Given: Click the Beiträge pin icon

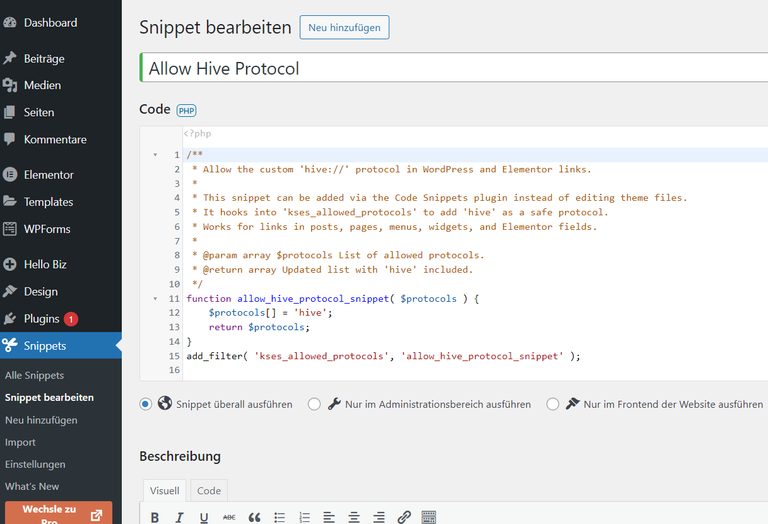Looking at the screenshot, I should (x=10, y=58).
